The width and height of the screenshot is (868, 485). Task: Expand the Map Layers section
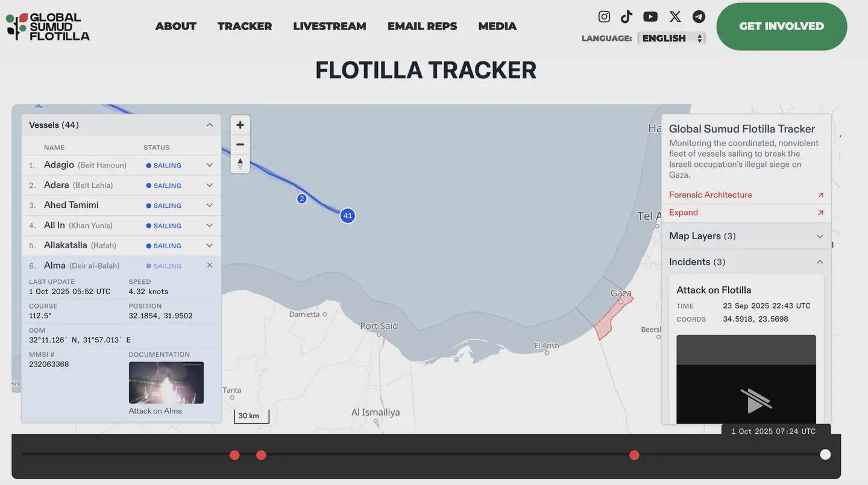819,236
